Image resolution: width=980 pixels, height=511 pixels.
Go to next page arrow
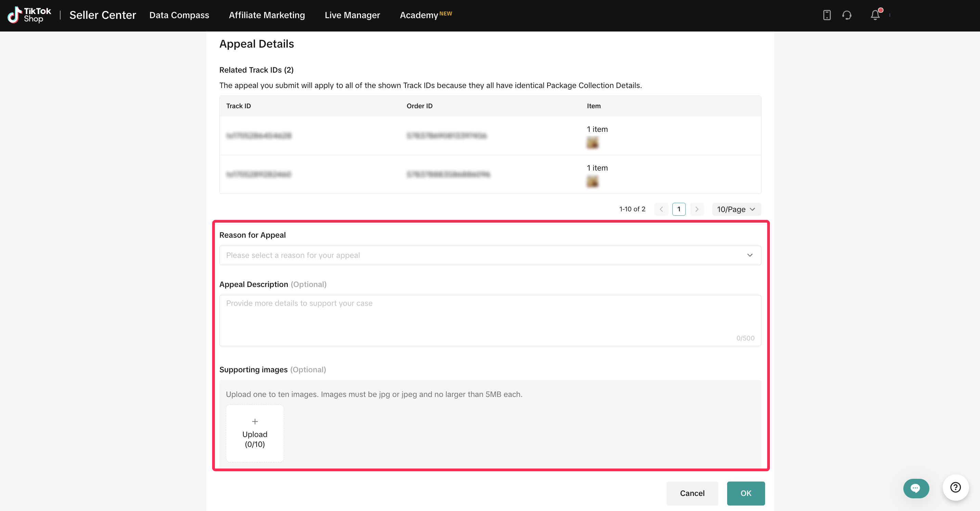click(697, 209)
